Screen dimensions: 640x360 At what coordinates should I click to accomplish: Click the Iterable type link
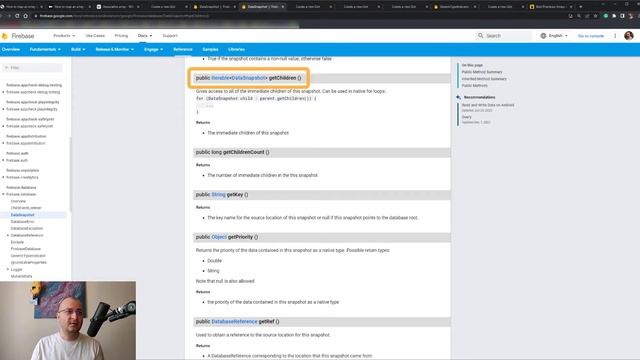tap(220, 78)
